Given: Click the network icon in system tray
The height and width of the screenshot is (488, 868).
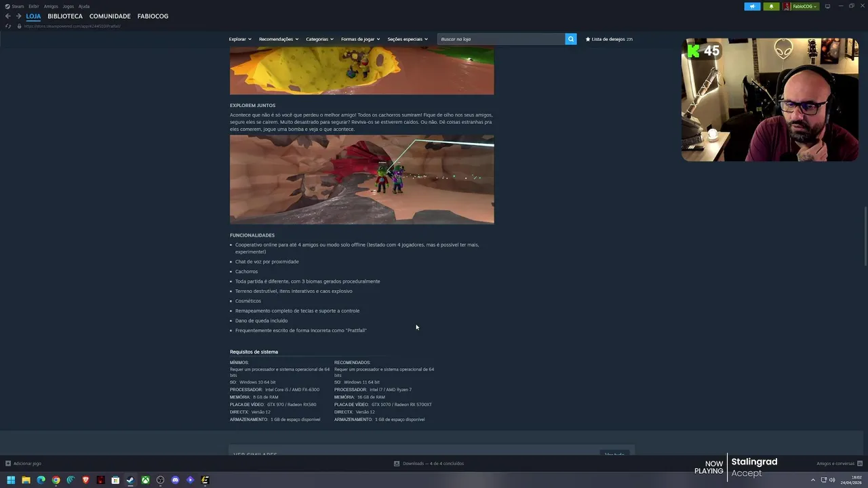Looking at the screenshot, I should (x=824, y=480).
